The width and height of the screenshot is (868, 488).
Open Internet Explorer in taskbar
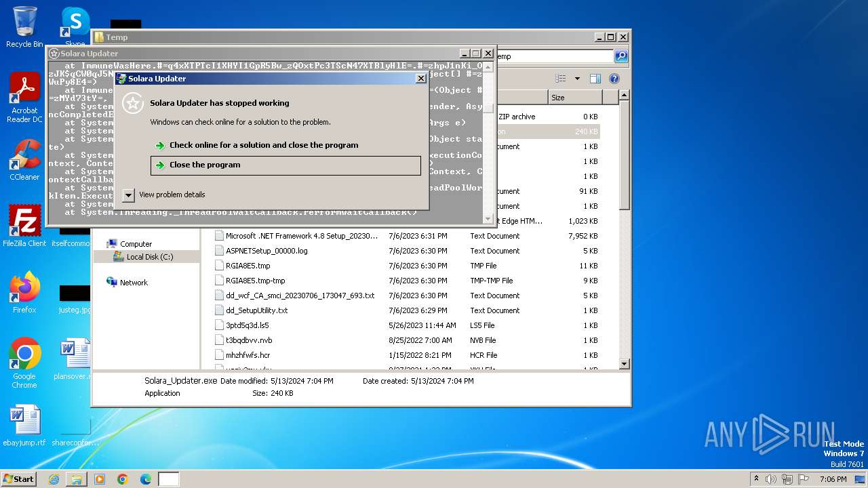[54, 479]
